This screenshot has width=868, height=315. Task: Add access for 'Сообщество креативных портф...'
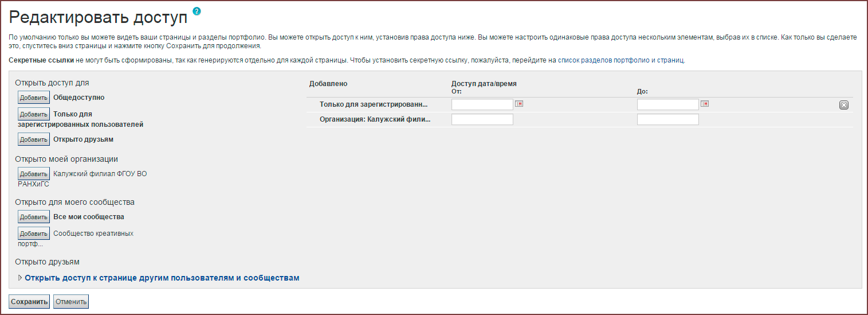(x=33, y=234)
